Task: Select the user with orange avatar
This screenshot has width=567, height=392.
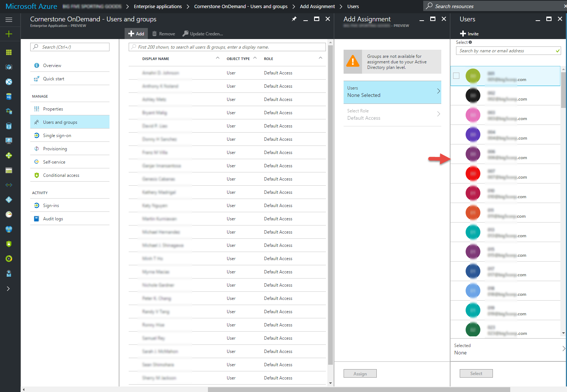Action: click(505, 213)
